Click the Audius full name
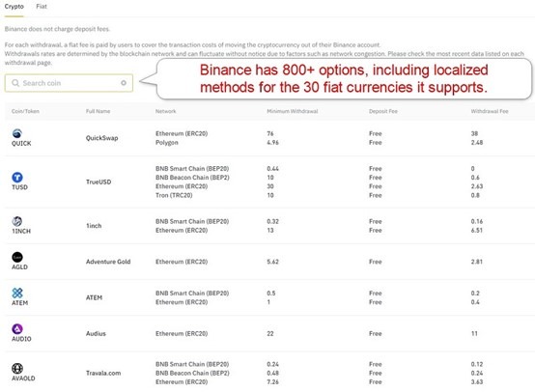The image size is (535, 392). click(96, 334)
